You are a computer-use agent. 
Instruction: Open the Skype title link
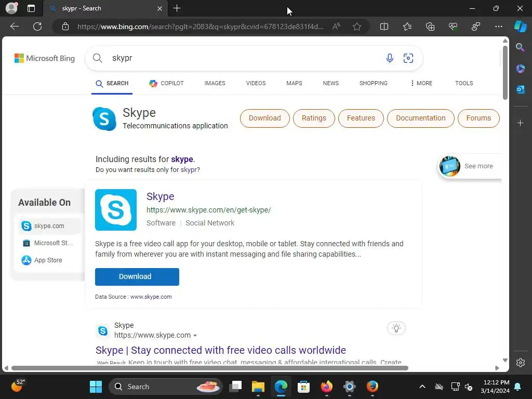[x=160, y=196]
